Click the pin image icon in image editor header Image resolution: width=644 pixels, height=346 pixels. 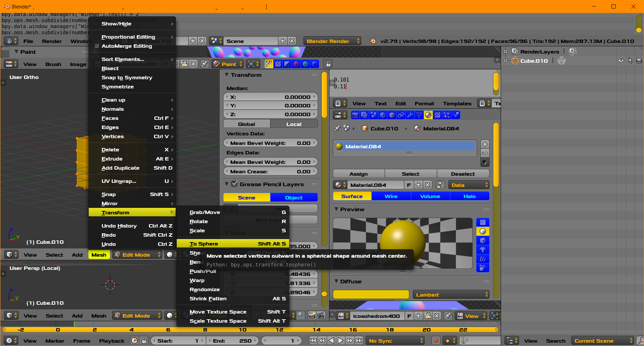[x=205, y=64]
